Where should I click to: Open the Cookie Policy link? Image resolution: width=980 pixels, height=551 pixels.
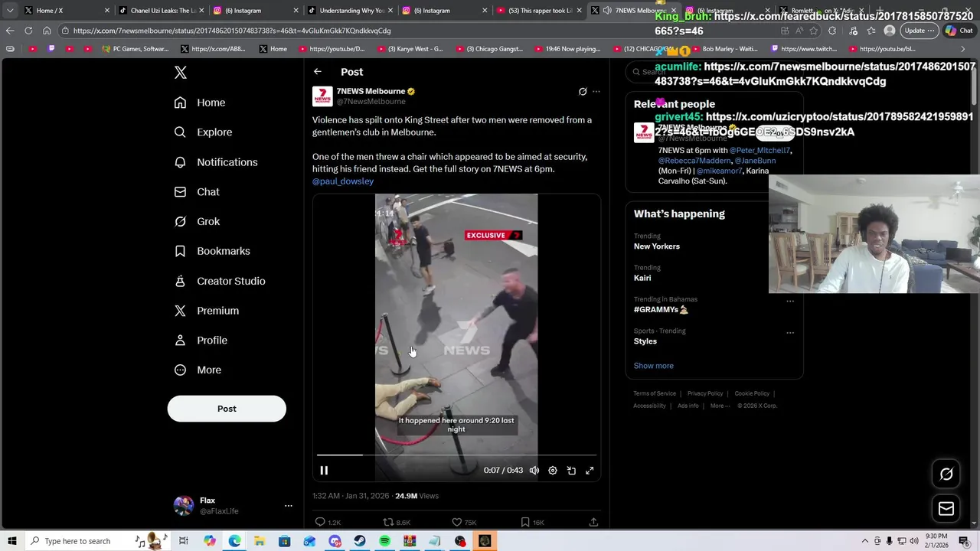click(752, 393)
